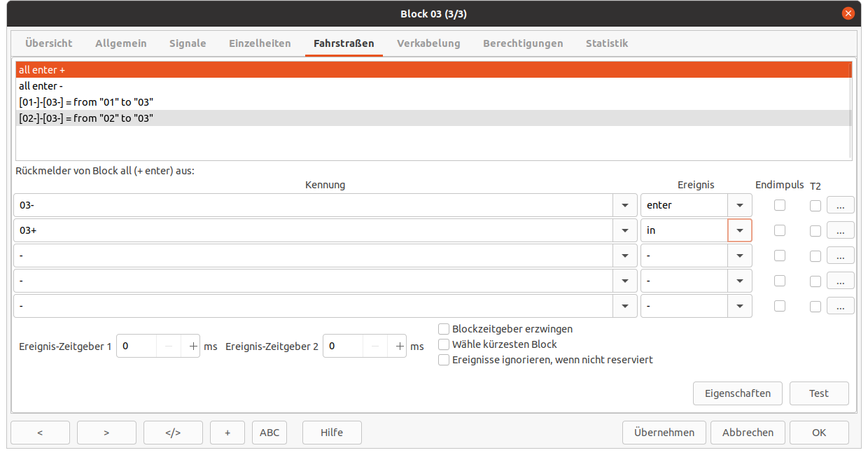Click the next block '>' button
868x455 pixels.
click(106, 433)
